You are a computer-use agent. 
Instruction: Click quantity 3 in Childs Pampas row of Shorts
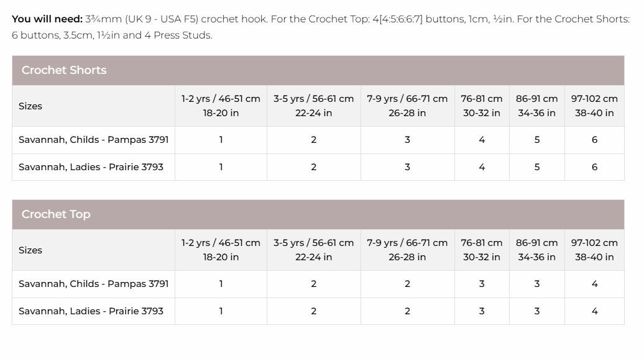(407, 140)
